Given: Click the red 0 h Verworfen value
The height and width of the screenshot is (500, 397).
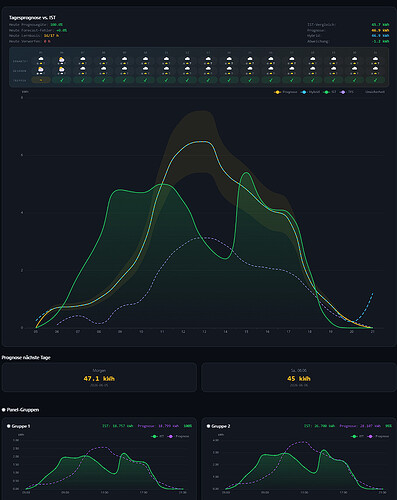Looking at the screenshot, I should click(x=47, y=41).
